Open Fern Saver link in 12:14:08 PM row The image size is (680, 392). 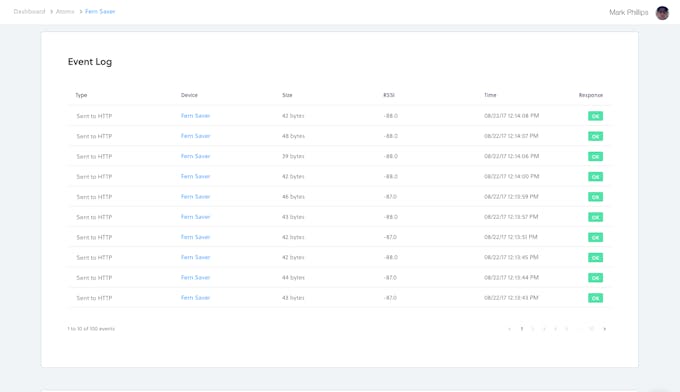point(195,116)
